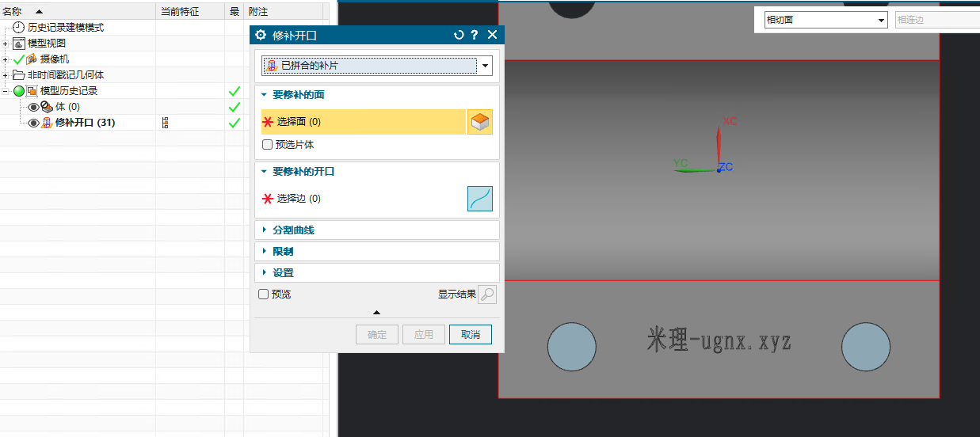Screen dimensions: 980x437
Task: Close the 修补开口 dialog
Action: point(492,35)
